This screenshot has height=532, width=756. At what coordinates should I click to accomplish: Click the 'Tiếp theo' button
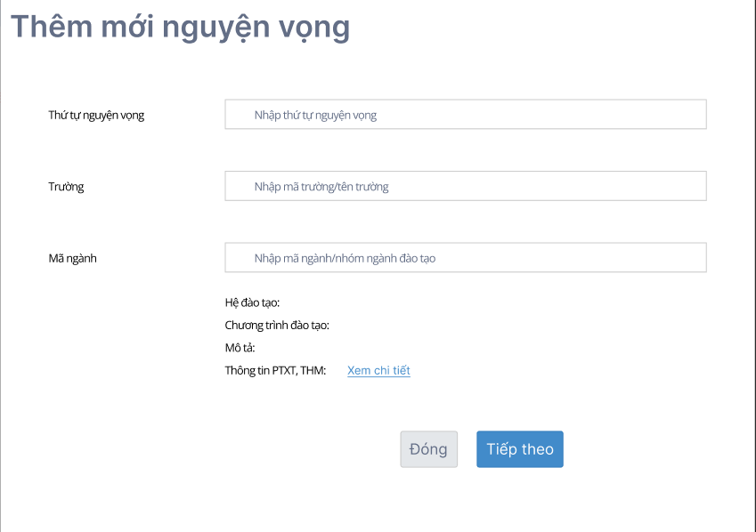519,449
